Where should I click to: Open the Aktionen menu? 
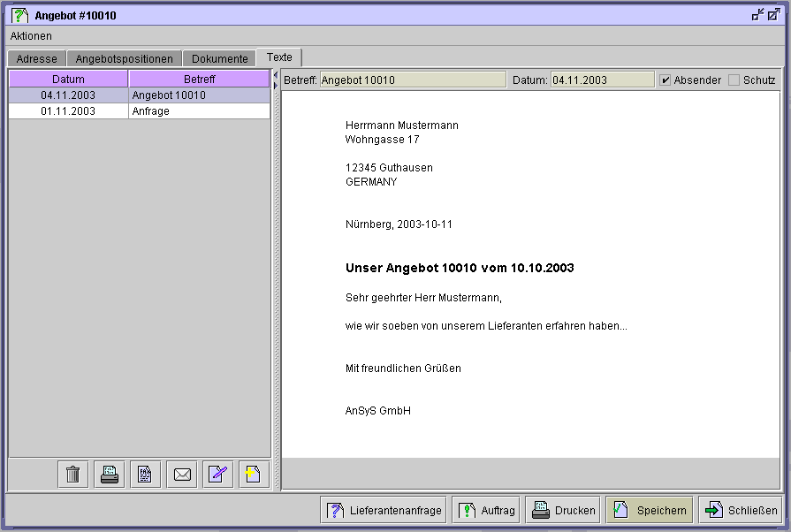pyautogui.click(x=31, y=36)
